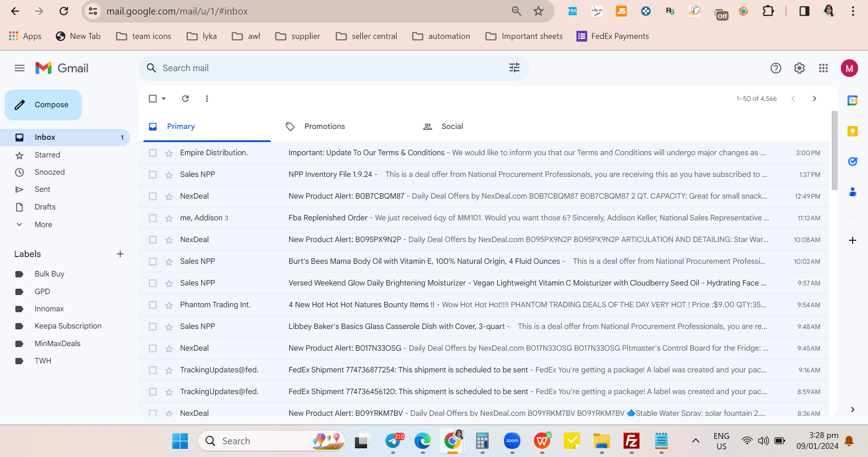Image resolution: width=868 pixels, height=457 pixels.
Task: Open Google Contacts side panel
Action: pos(853,192)
